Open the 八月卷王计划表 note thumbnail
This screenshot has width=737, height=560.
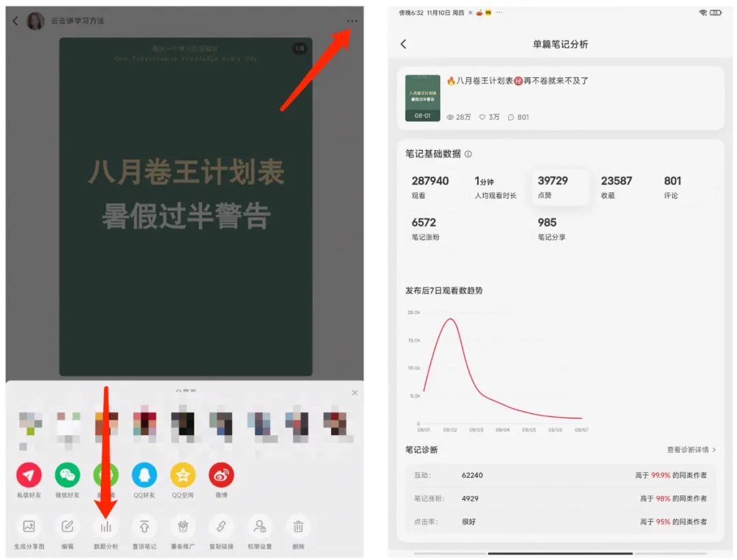(x=422, y=98)
